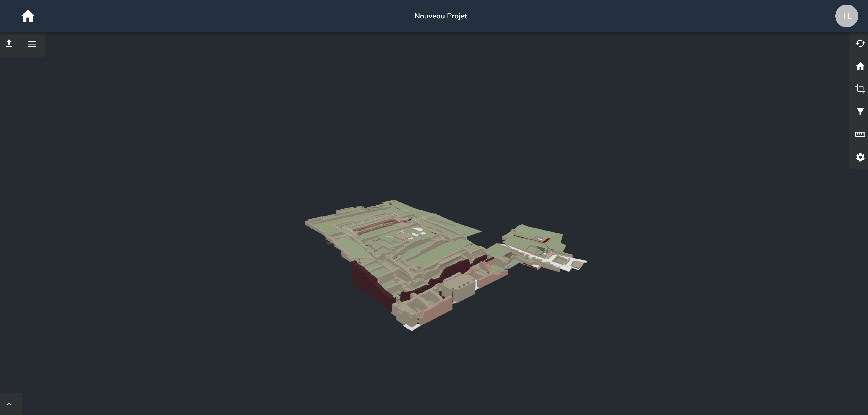Open the hamburger menu panel

pyautogui.click(x=32, y=44)
